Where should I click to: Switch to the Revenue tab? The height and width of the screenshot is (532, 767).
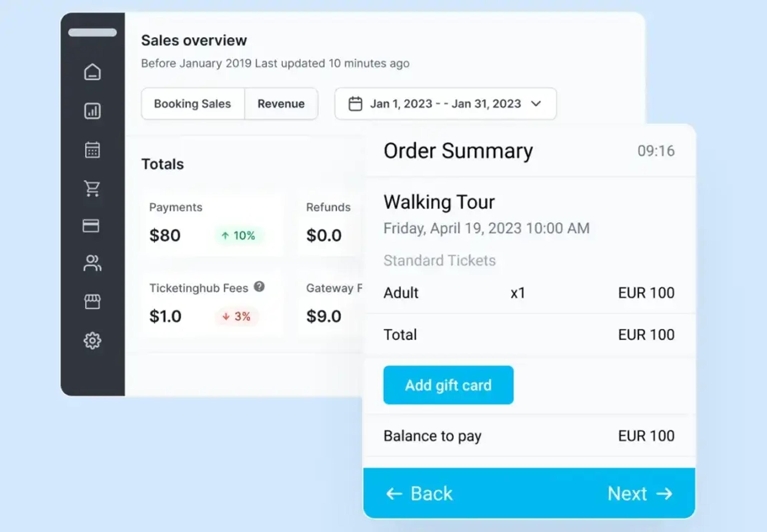[281, 104]
